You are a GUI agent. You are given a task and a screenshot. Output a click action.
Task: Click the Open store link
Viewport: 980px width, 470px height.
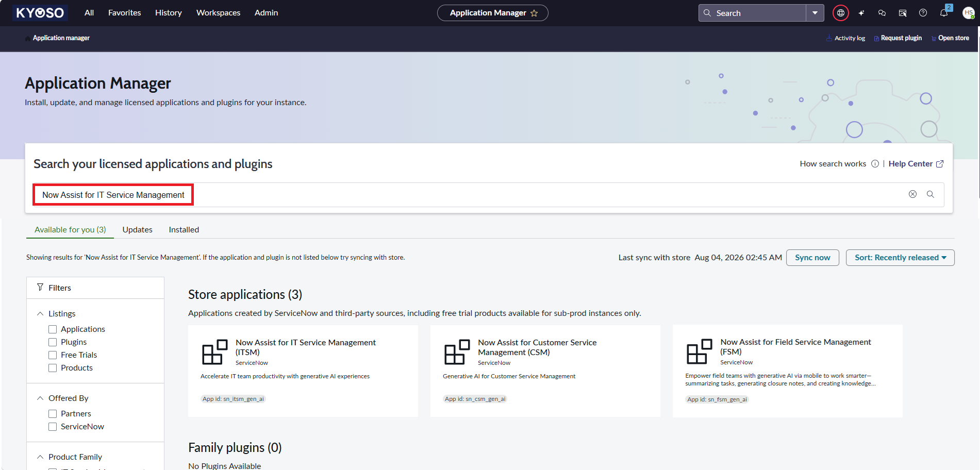pos(950,38)
